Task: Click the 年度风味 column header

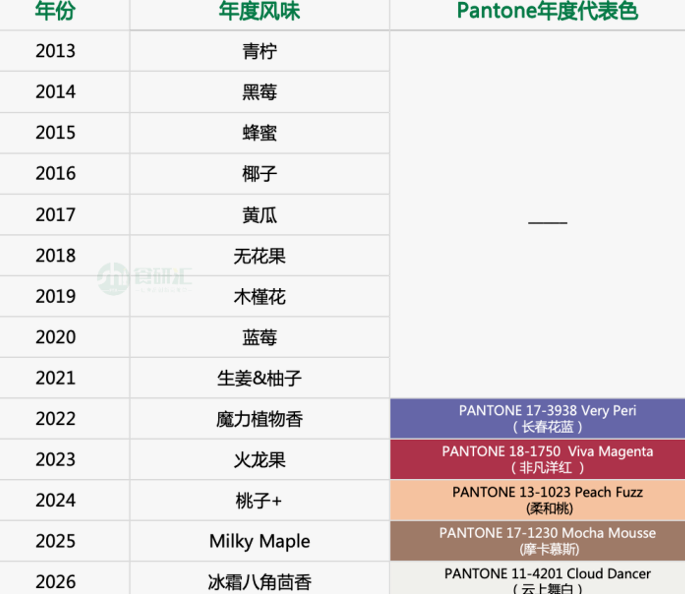Action: coord(259,12)
